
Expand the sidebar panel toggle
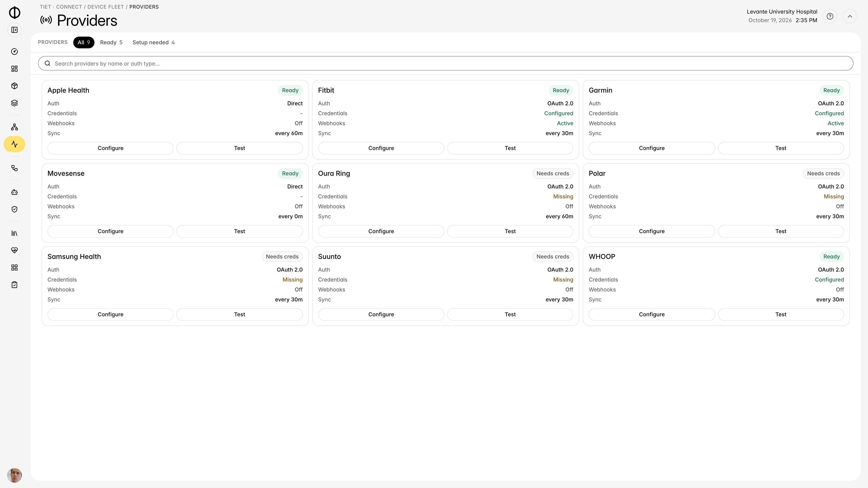pos(14,30)
